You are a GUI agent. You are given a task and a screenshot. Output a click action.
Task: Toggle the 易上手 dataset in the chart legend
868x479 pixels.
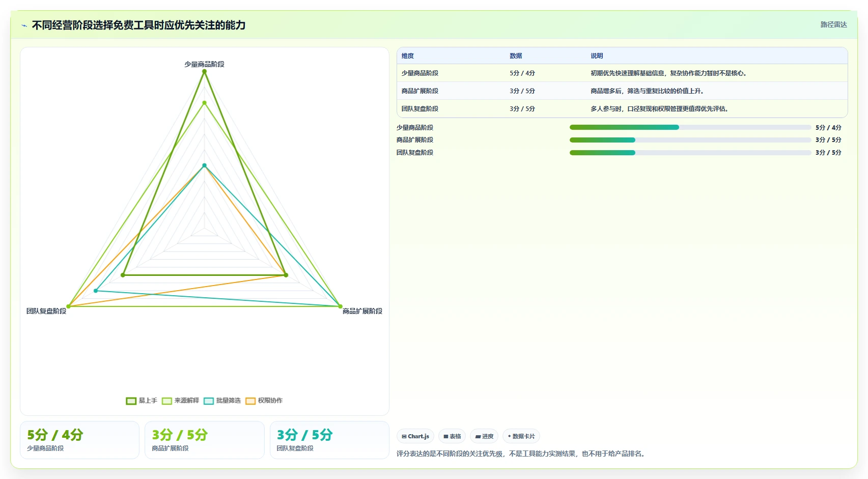point(142,401)
